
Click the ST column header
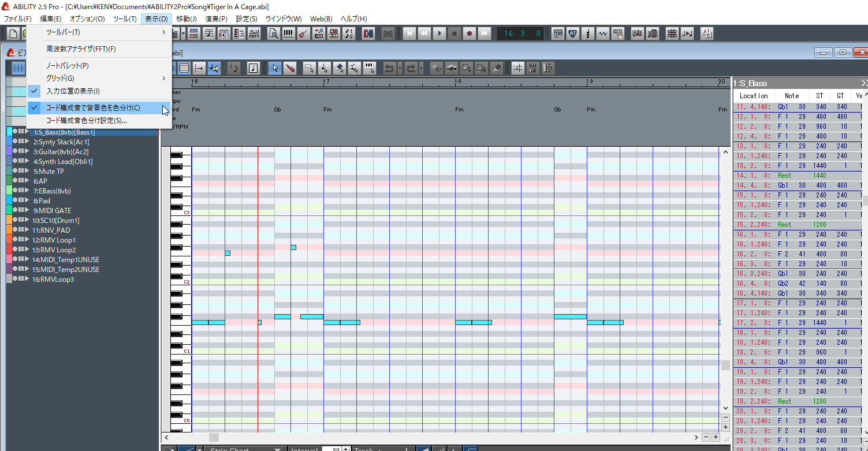(819, 96)
